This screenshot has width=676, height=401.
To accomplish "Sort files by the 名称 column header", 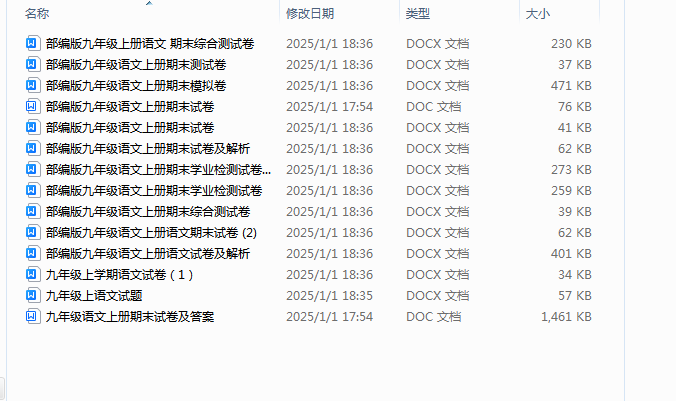I will (x=37, y=14).
